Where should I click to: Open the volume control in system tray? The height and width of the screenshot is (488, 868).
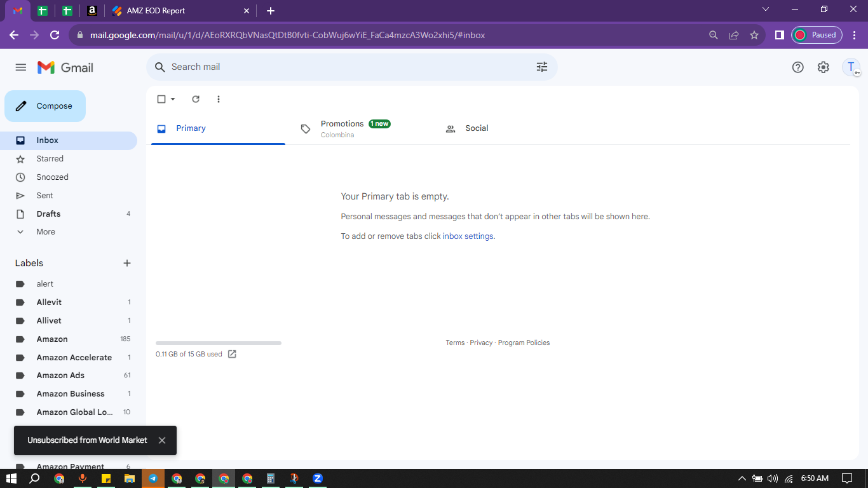(773, 478)
